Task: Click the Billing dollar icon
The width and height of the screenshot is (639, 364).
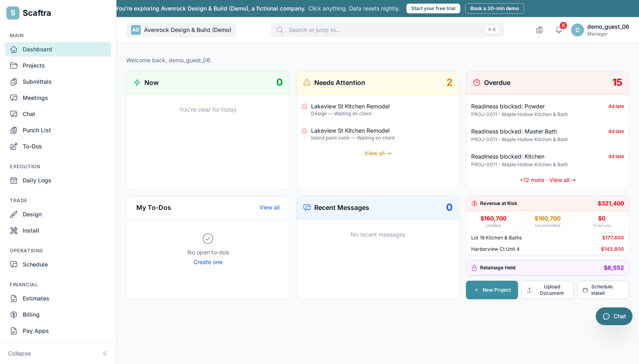Action: click(14, 315)
